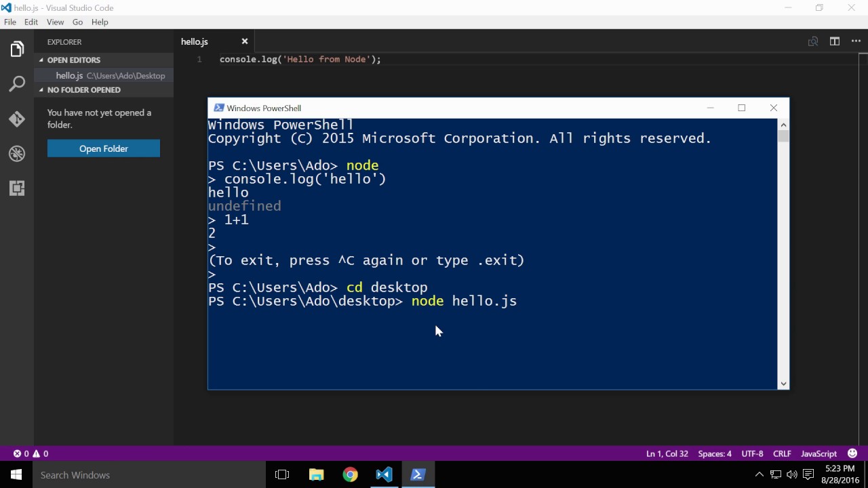Screen dimensions: 868x488
Task: Click the VS Code title bar icon
Action: coord(6,7)
